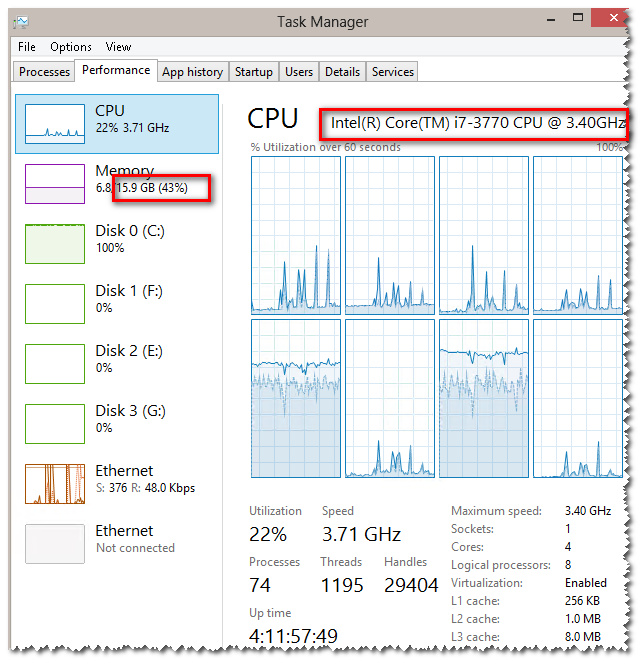Image resolution: width=644 pixels, height=665 pixels.
Task: Click the Virtualization Enabled value
Action: click(x=585, y=583)
